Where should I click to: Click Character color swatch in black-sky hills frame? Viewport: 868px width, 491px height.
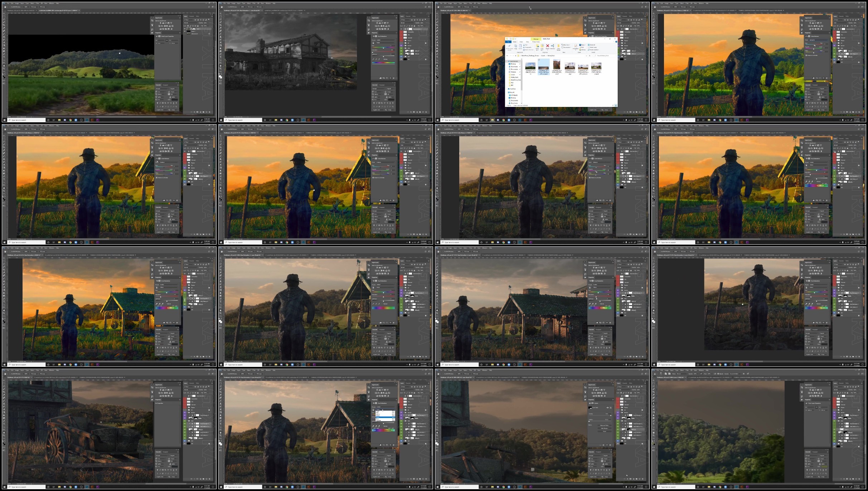point(175,99)
